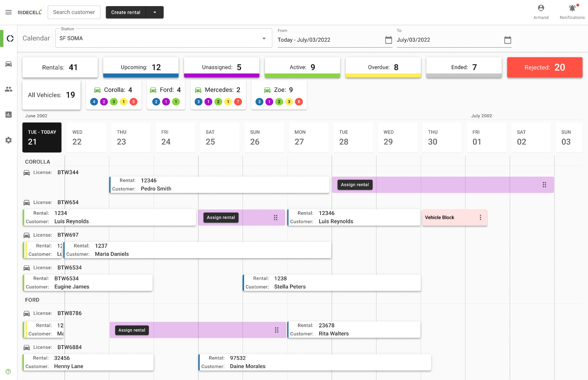The image size is (588, 380).
Task: Open the Station SF SOMA dropdown
Action: (x=164, y=38)
